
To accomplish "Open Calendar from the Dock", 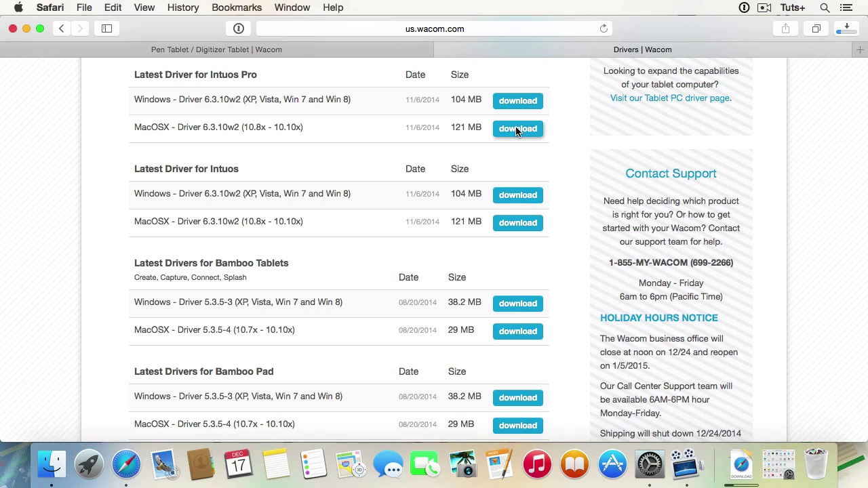I will click(238, 464).
